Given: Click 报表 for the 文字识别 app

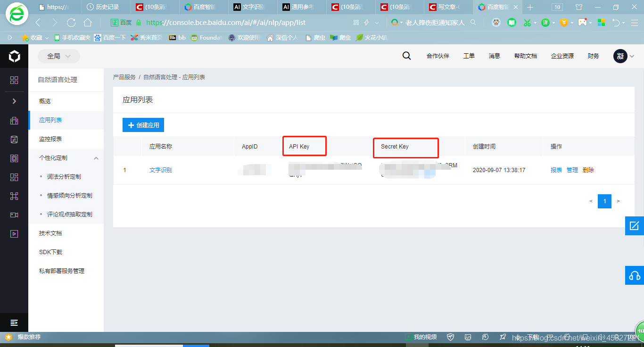Looking at the screenshot, I should [x=556, y=170].
